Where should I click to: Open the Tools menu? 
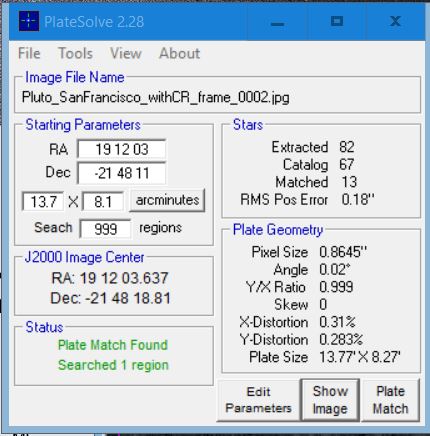point(76,53)
